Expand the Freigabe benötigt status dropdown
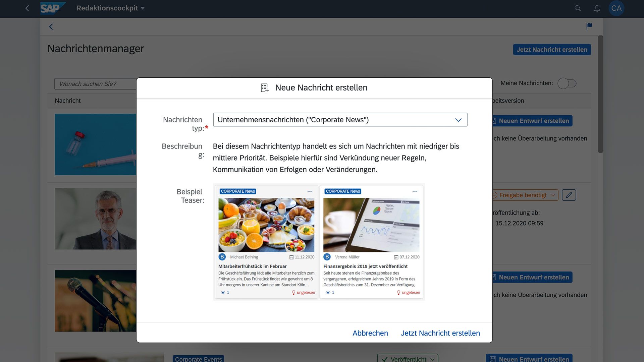 553,195
